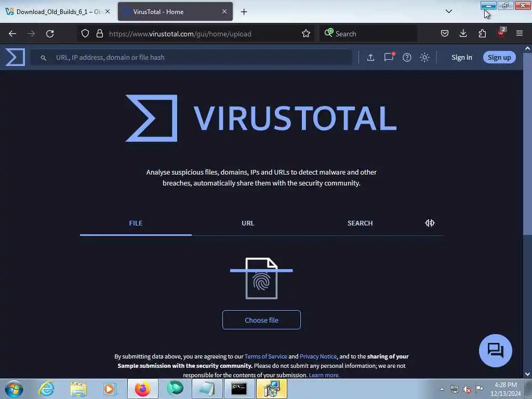This screenshot has height=399, width=532.
Task: Open the command prompt taskbar icon
Action: tap(239, 389)
